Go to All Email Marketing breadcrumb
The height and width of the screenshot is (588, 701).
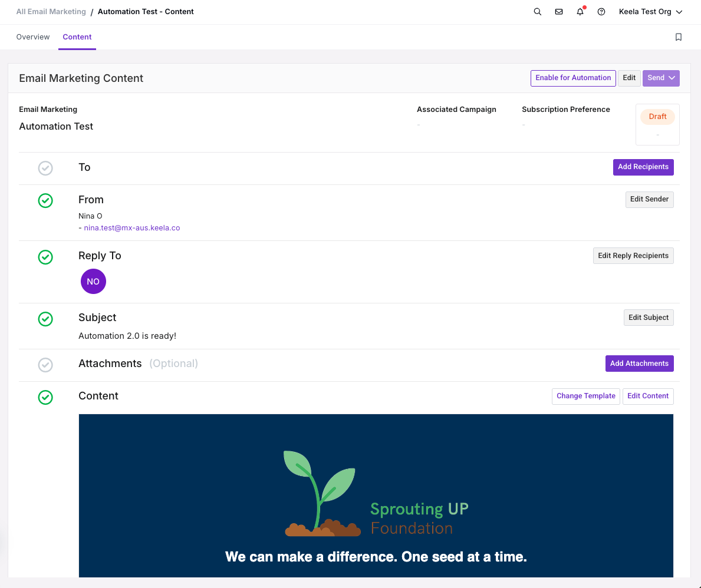[51, 12]
